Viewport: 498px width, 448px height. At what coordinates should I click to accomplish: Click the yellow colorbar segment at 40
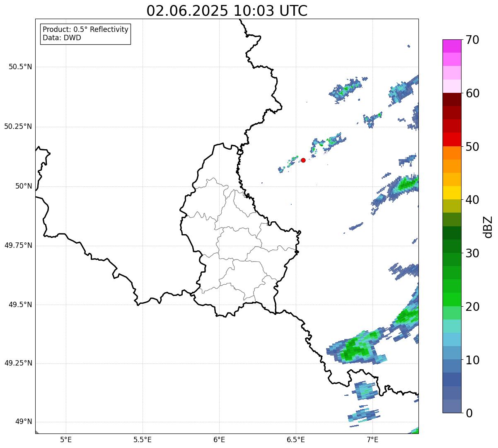[x=452, y=193]
